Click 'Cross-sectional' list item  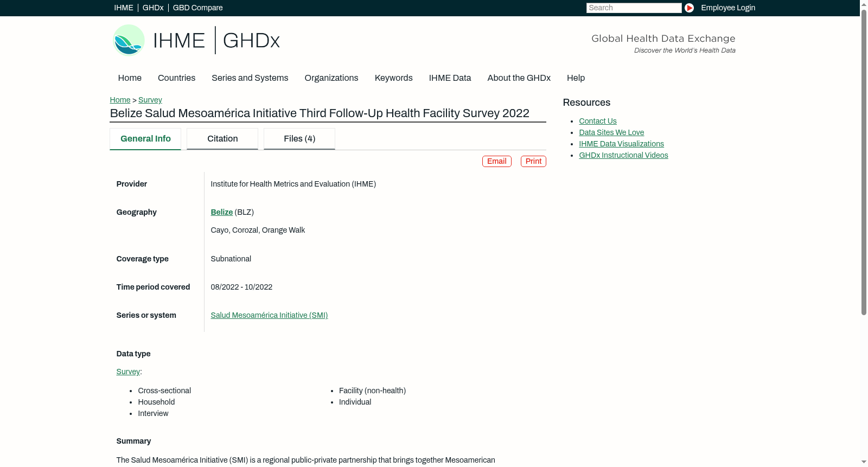click(164, 391)
